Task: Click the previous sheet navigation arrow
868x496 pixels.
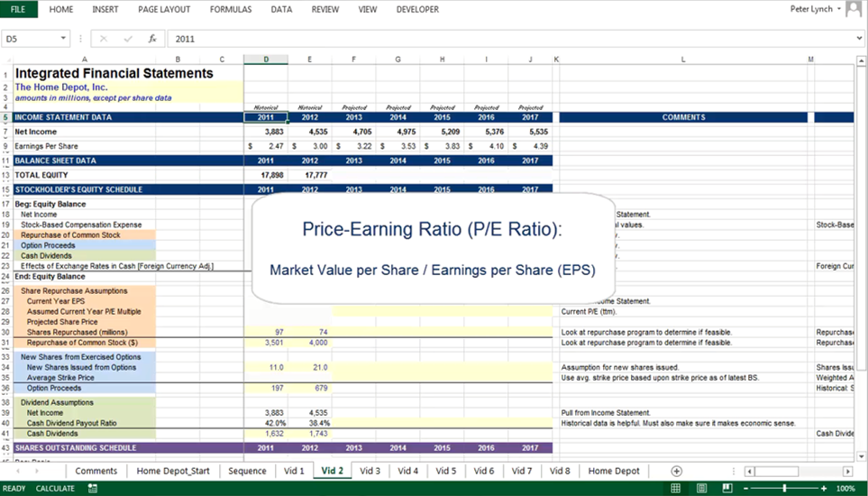Action: tap(18, 471)
